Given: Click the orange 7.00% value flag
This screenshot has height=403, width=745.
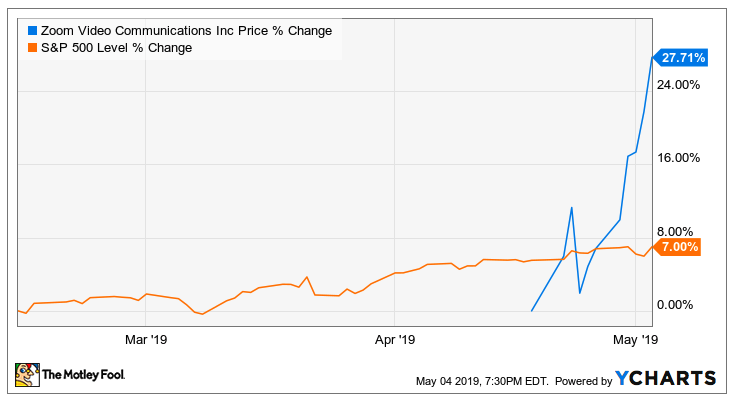Looking at the screenshot, I should click(680, 246).
